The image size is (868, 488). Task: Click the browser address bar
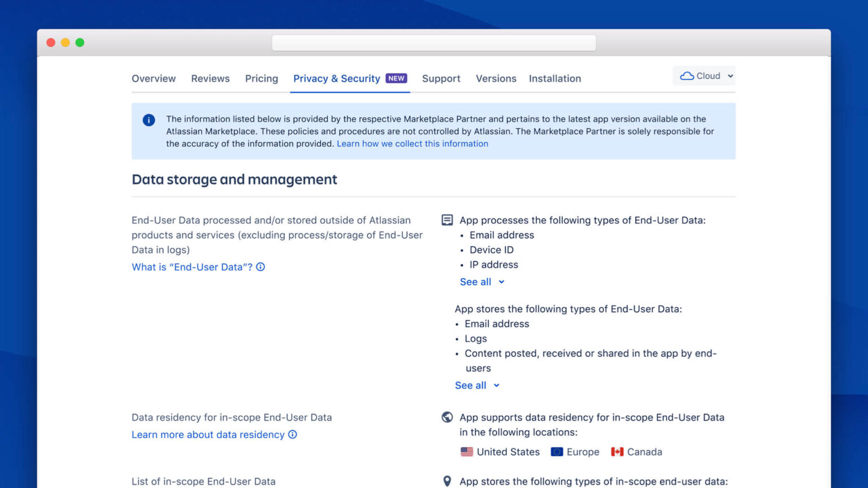[x=433, y=42]
